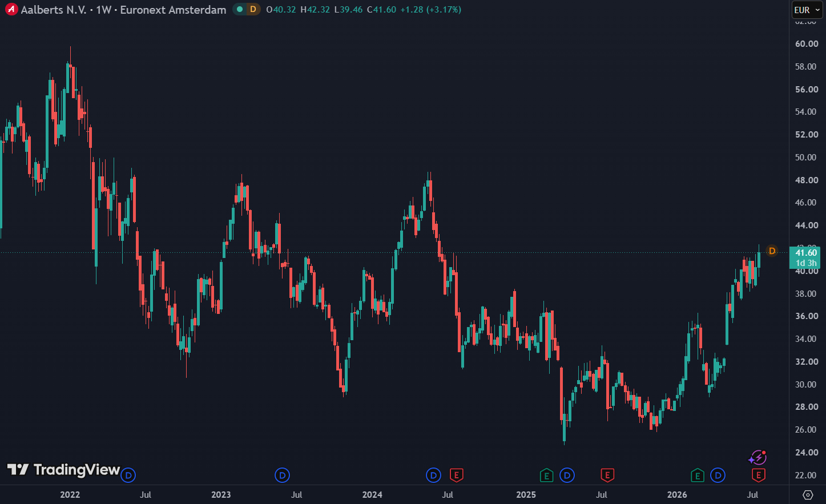Click the 2025 time axis label
This screenshot has width=826, height=504.
[526, 495]
